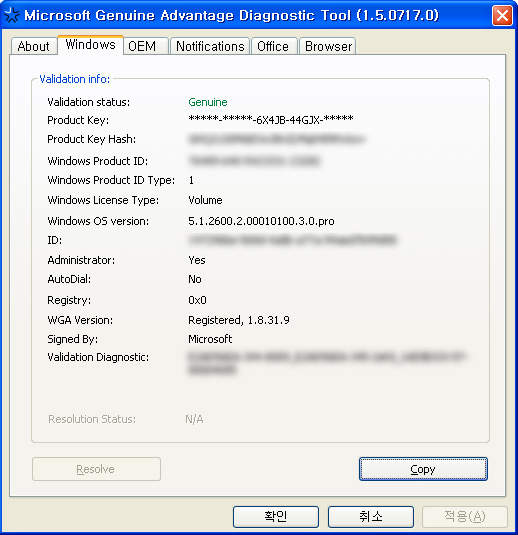Open the About tab
This screenshot has width=518, height=535.
[x=34, y=46]
